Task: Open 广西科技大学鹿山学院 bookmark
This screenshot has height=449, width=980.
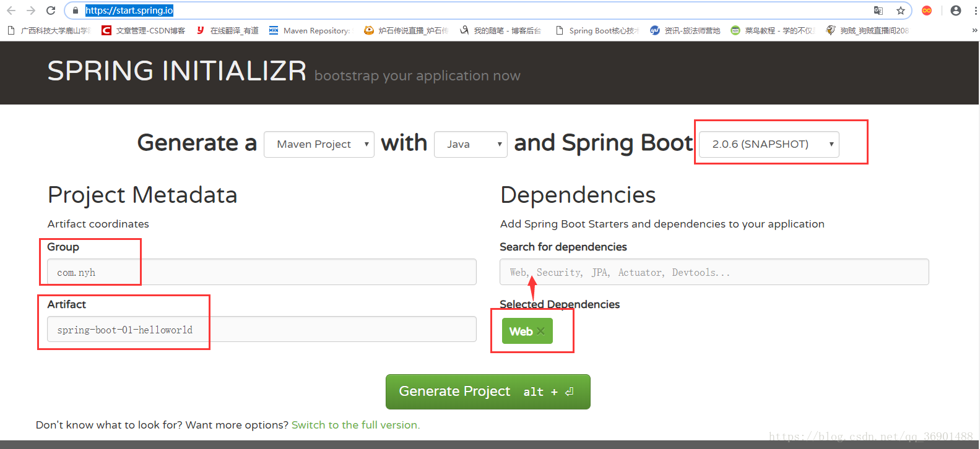Action: tap(48, 30)
